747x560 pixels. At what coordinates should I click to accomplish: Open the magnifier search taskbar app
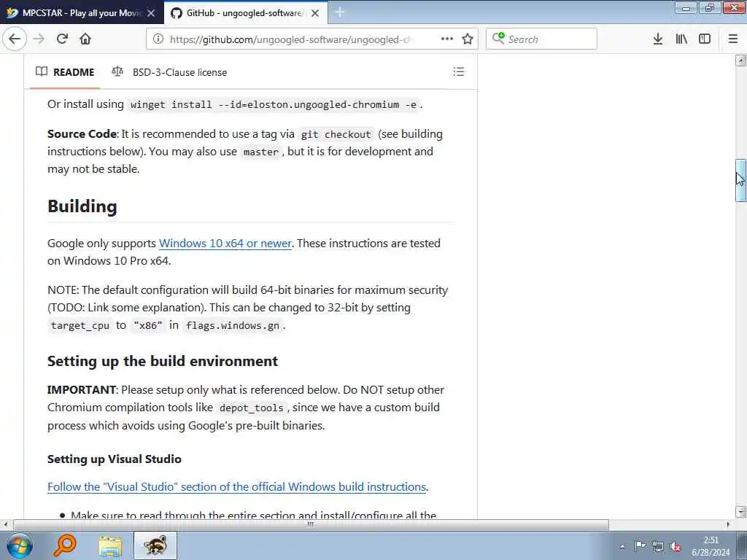65,545
